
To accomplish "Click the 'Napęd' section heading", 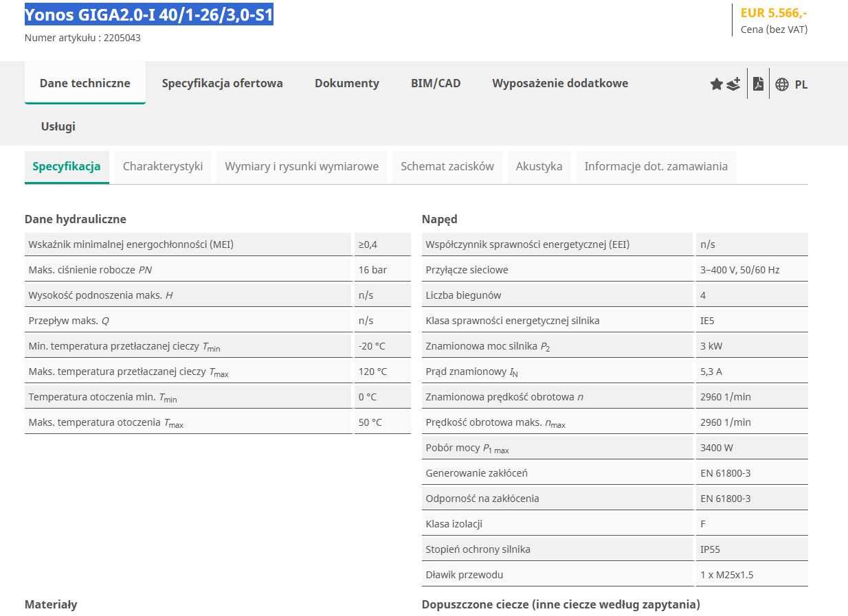I will click(440, 219).
